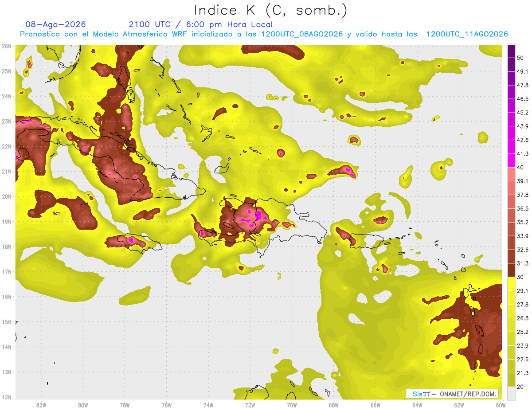Click the "76W" longitude label
The height and width of the screenshot is (411, 532).
(167, 405)
